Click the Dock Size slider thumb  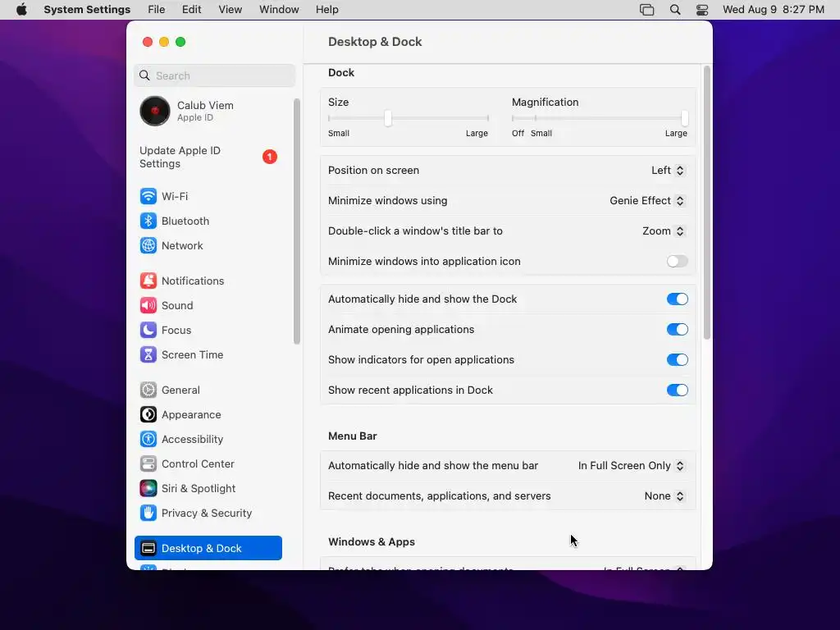click(388, 118)
